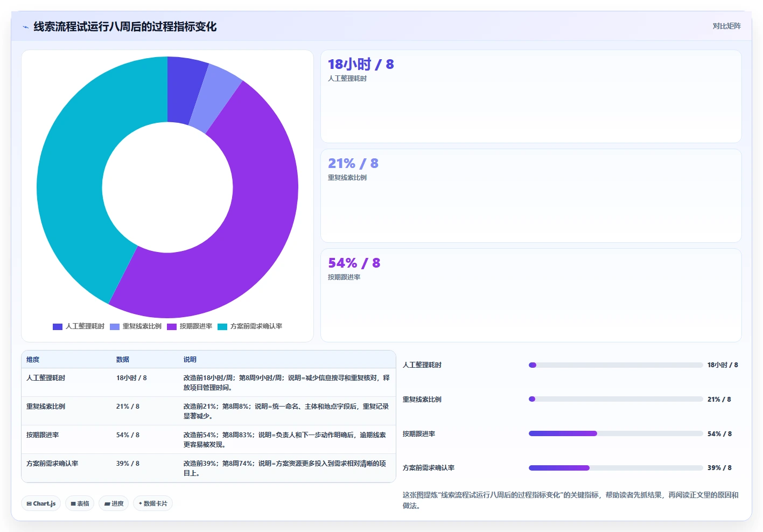Screen dimensions: 763x532
Task: Click the 54% / 8 table cell
Action: (x=128, y=435)
